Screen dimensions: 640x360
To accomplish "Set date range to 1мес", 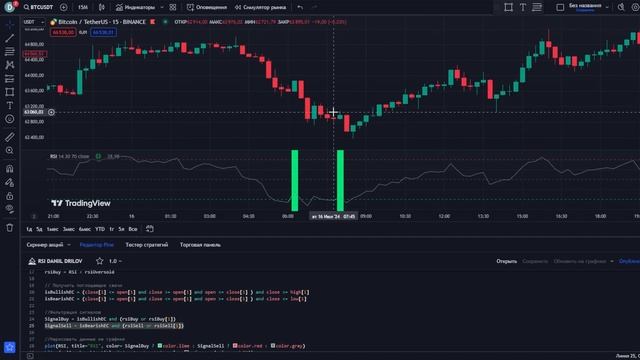I will click(x=52, y=229).
